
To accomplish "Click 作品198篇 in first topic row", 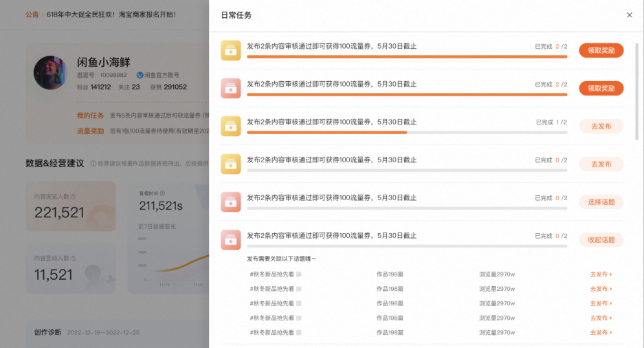I will (390, 274).
